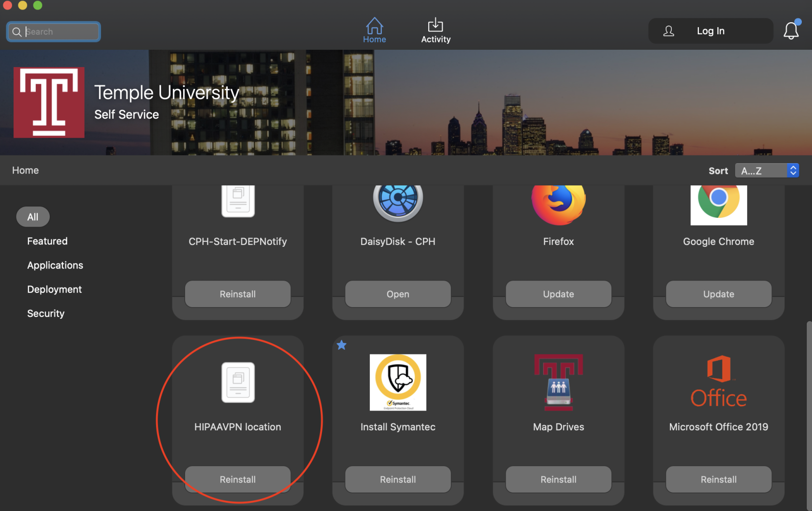Reinstall Install Symantec

point(398,480)
